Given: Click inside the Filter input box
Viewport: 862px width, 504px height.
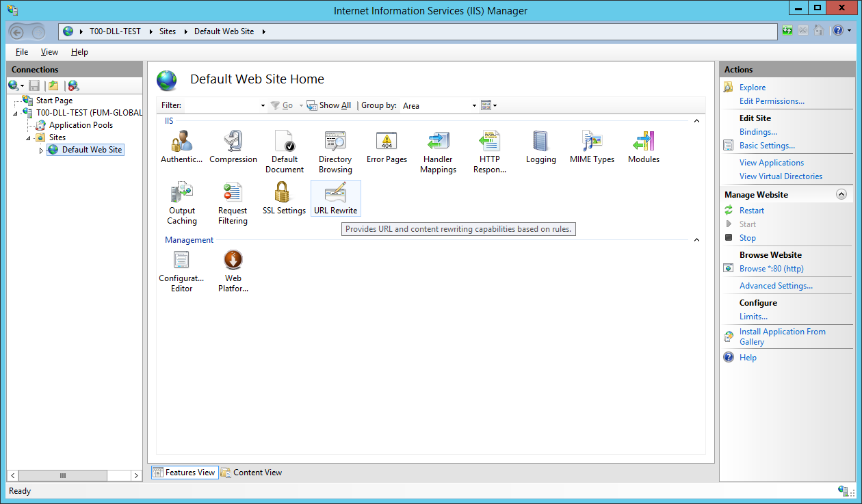Looking at the screenshot, I should [x=221, y=106].
